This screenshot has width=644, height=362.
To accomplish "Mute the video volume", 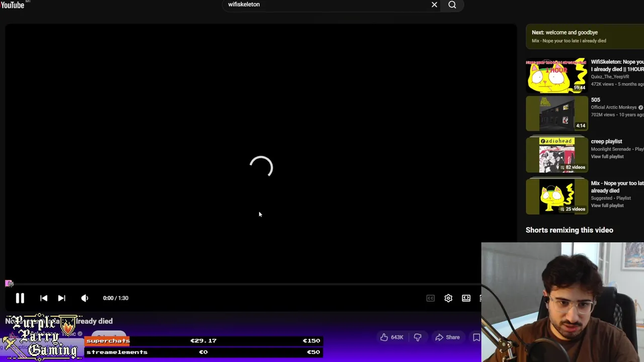I will [x=85, y=298].
